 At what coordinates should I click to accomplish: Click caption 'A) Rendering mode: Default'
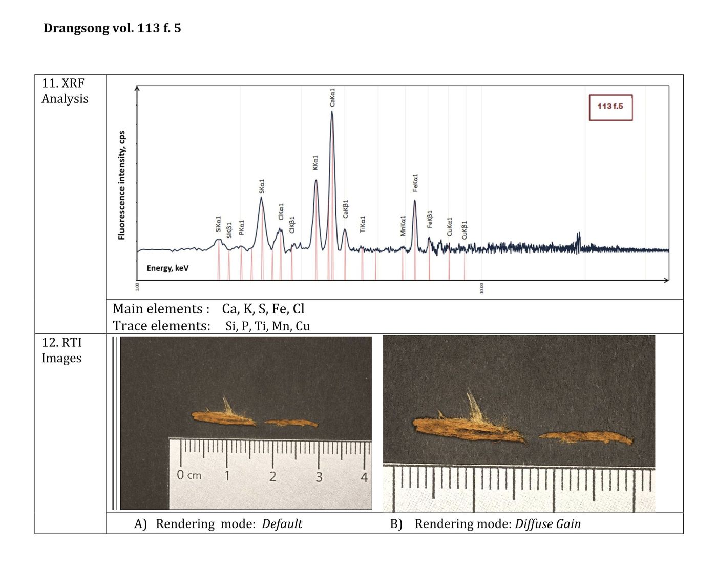(x=218, y=524)
